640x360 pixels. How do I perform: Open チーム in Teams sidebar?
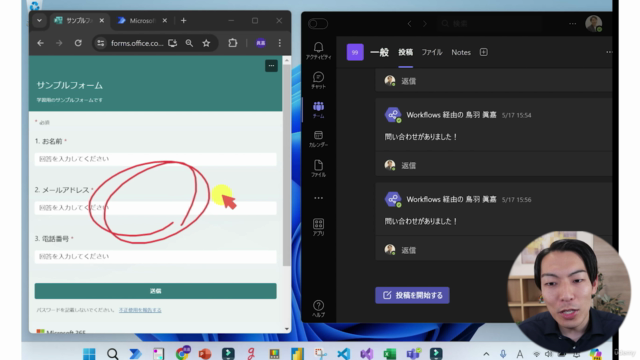click(318, 110)
